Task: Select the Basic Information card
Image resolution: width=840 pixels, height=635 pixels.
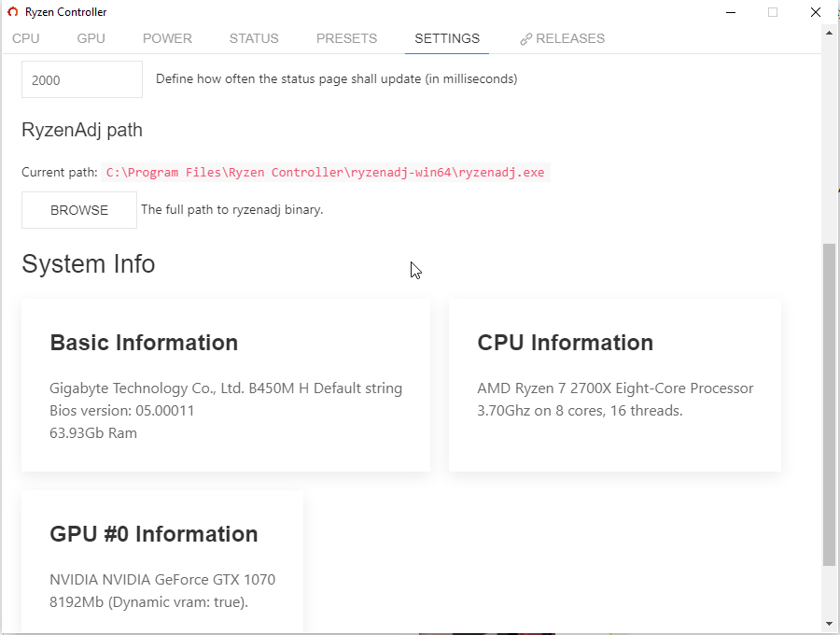Action: [x=226, y=385]
